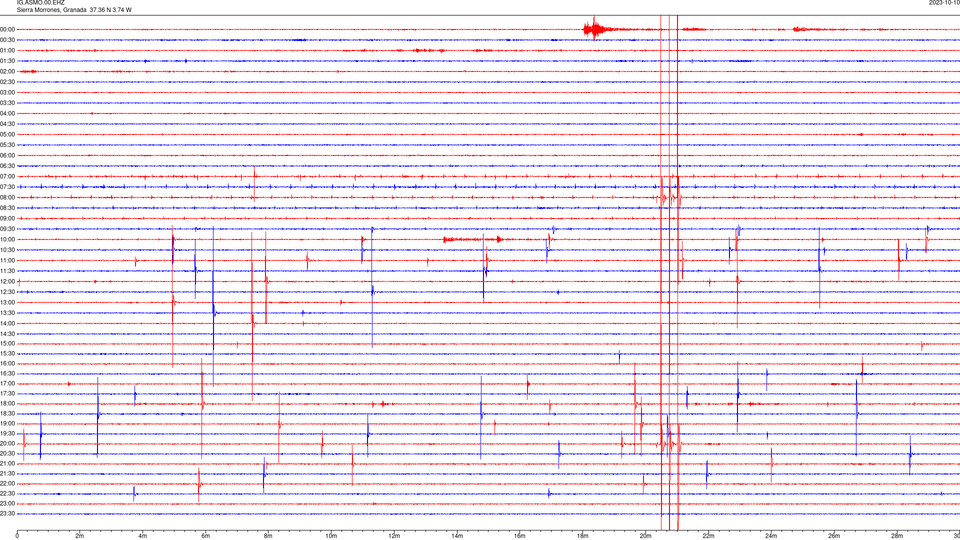Click the 0 minute axis tick label

tap(17, 536)
